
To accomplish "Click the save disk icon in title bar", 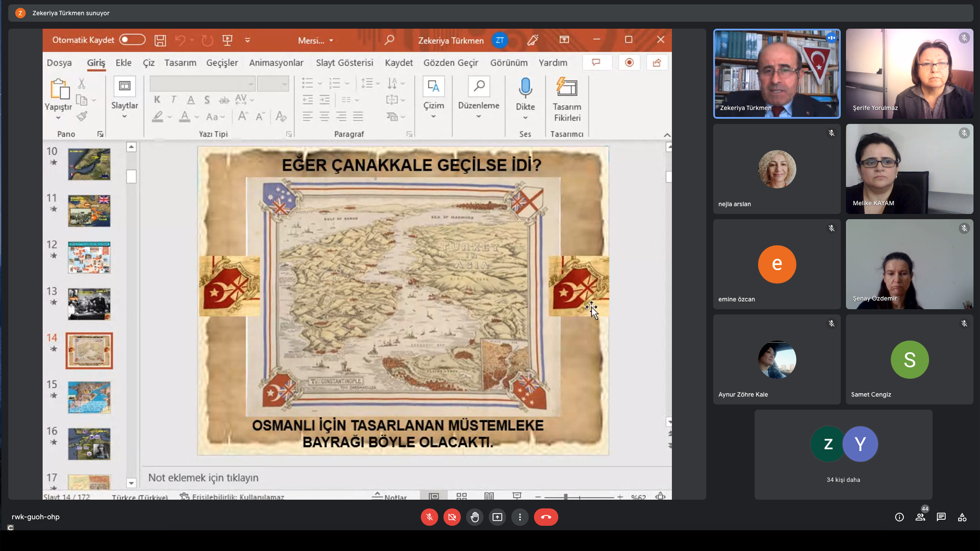I will [x=160, y=40].
